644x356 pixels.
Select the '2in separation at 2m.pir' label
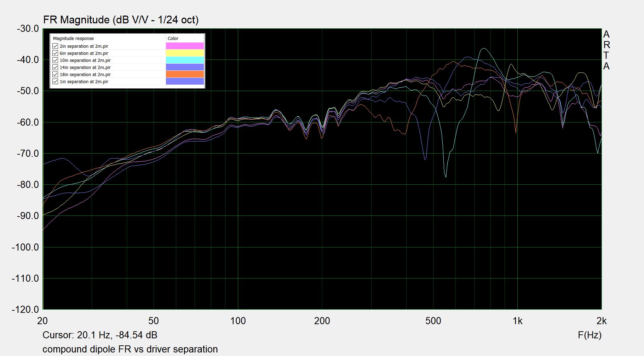84,46
